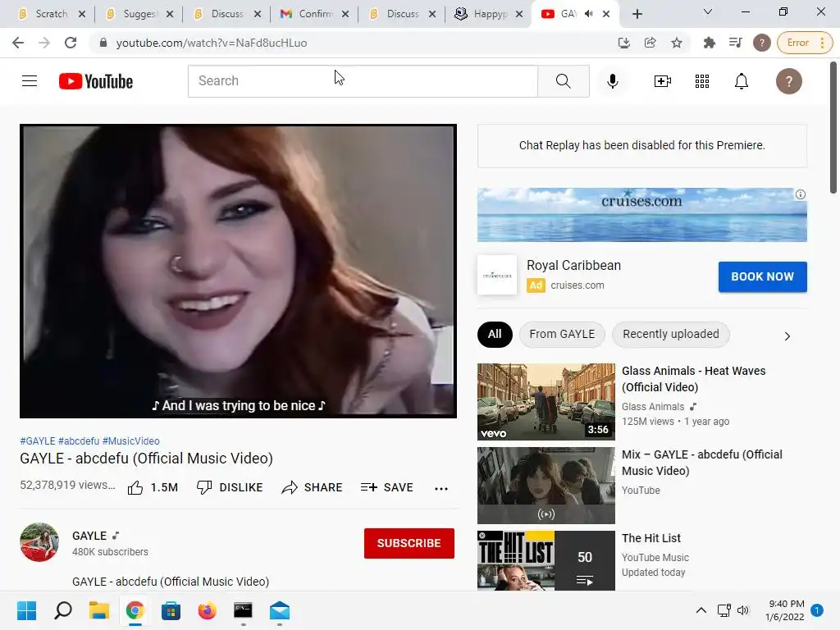Open Firefox from the taskbar
The height and width of the screenshot is (630, 840).
[207, 610]
